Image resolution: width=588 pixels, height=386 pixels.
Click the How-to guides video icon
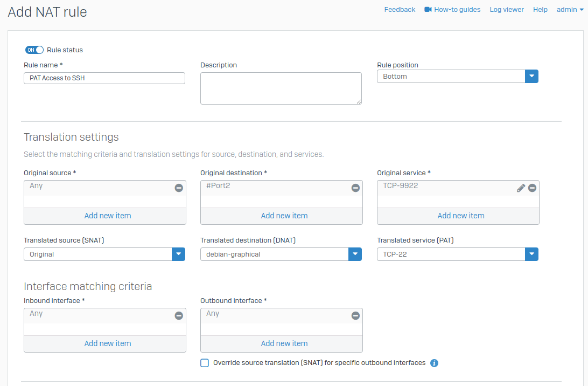point(428,10)
